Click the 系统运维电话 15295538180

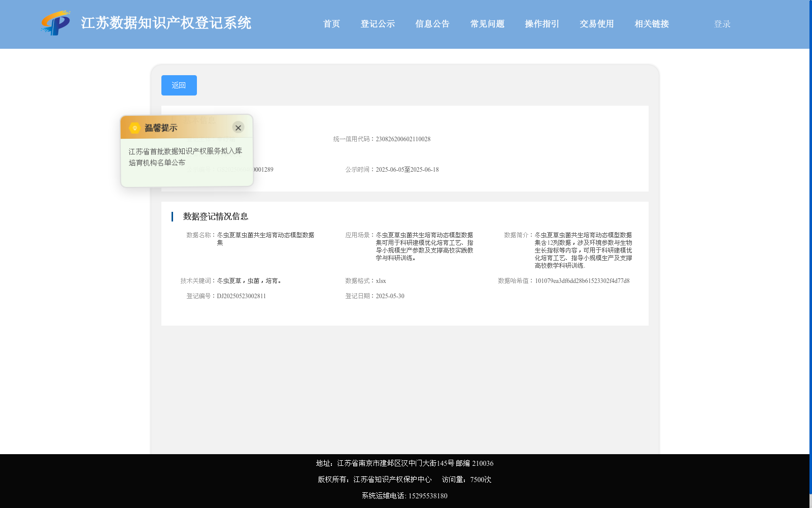[404, 496]
